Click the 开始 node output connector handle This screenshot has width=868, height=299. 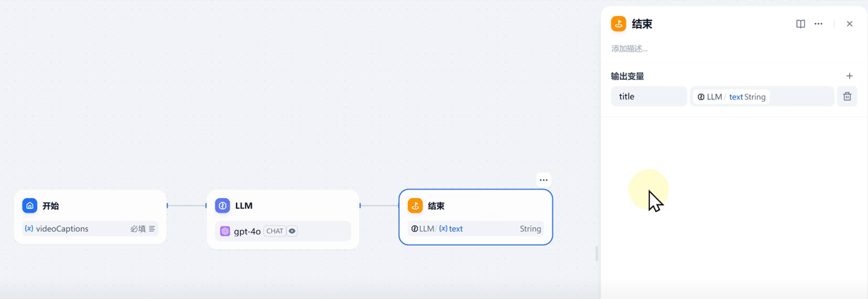click(x=168, y=205)
